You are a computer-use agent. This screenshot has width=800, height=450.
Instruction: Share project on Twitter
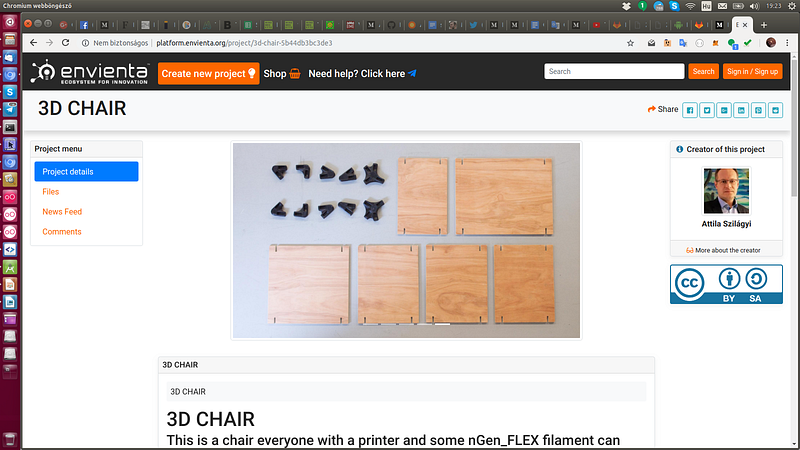tap(707, 110)
